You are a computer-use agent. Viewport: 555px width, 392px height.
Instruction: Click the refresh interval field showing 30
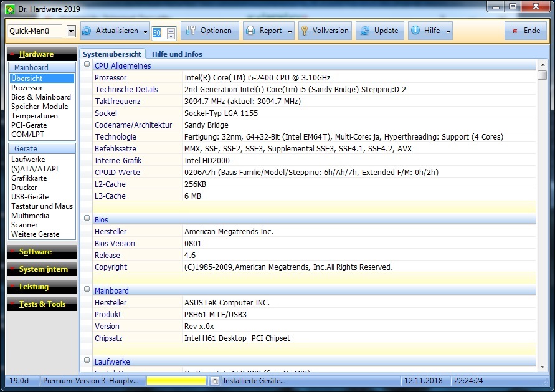(159, 33)
